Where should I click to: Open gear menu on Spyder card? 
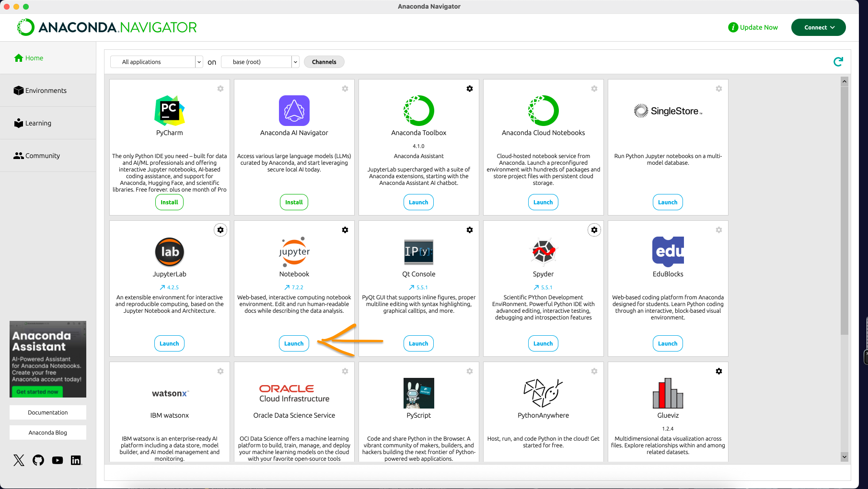pos(594,230)
